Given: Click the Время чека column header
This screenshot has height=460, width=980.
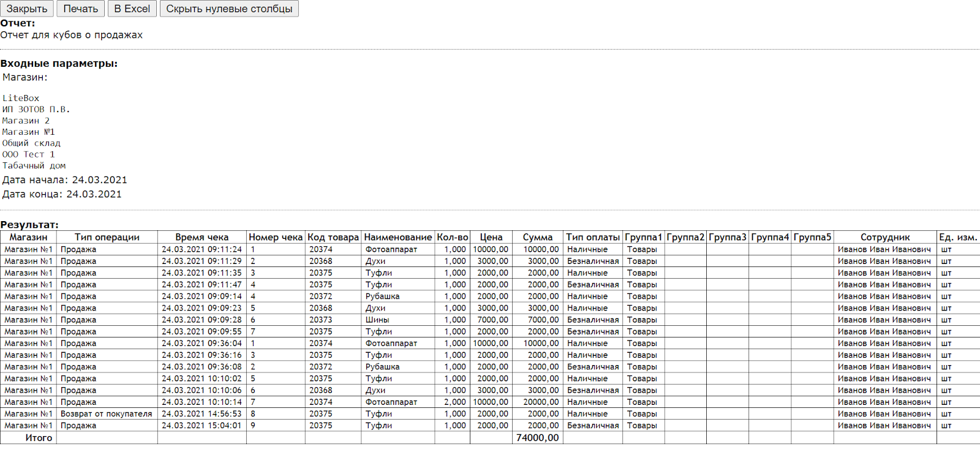Looking at the screenshot, I should 202,237.
